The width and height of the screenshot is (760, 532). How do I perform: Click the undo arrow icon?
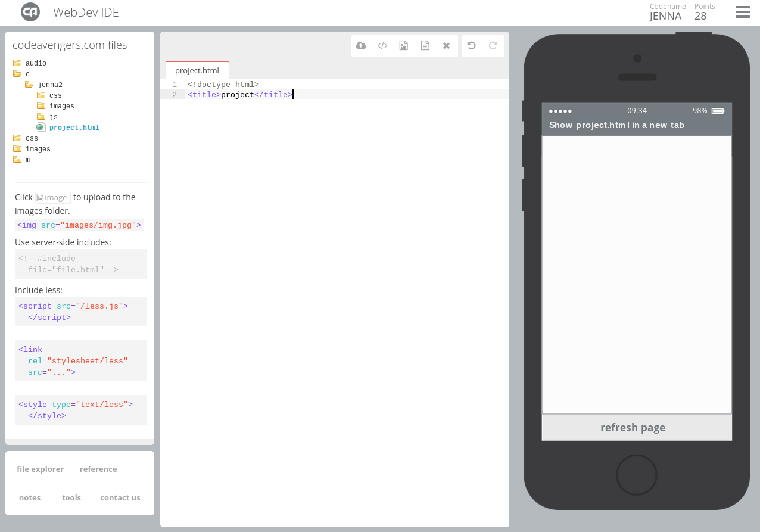472,45
